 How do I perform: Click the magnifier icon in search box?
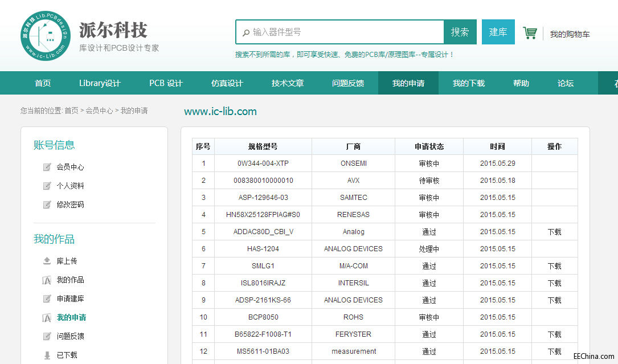tap(246, 32)
